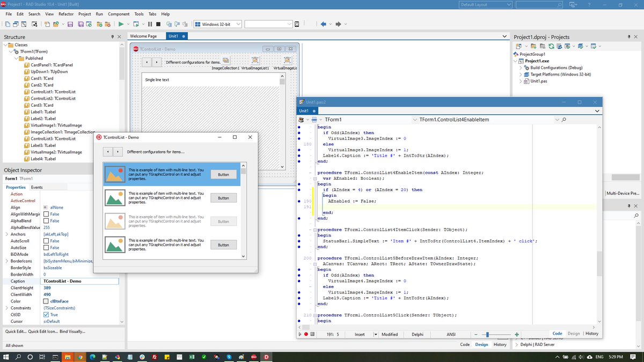
Task: Expand the Anchors property
Action: pos(6,234)
